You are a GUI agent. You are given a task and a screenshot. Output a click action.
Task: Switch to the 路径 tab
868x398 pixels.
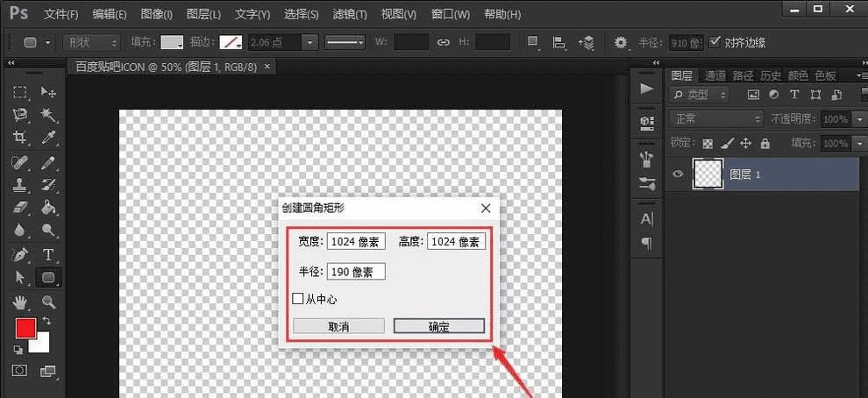(x=743, y=76)
